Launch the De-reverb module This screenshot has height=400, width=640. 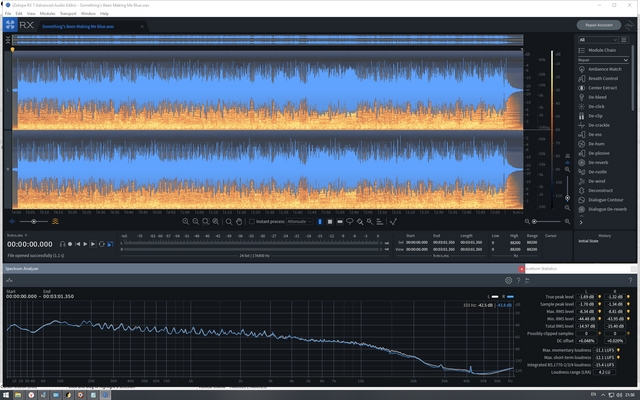pyautogui.click(x=598, y=162)
